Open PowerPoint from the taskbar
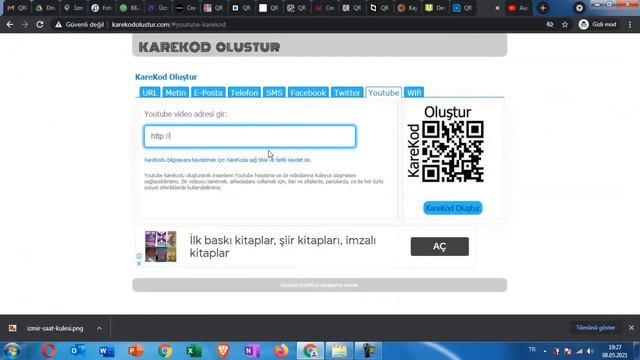 pyautogui.click(x=136, y=351)
